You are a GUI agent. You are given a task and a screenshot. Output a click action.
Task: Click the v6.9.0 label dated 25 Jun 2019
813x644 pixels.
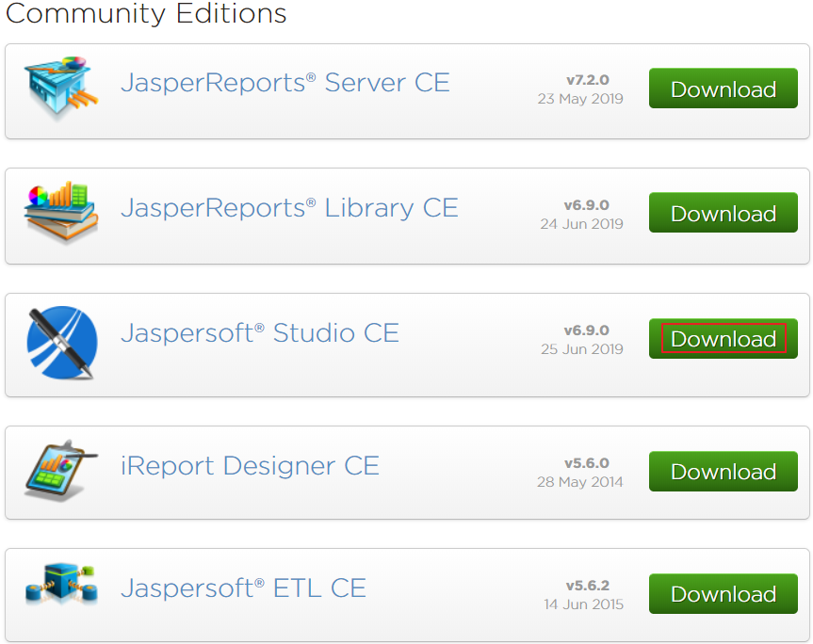(x=586, y=330)
